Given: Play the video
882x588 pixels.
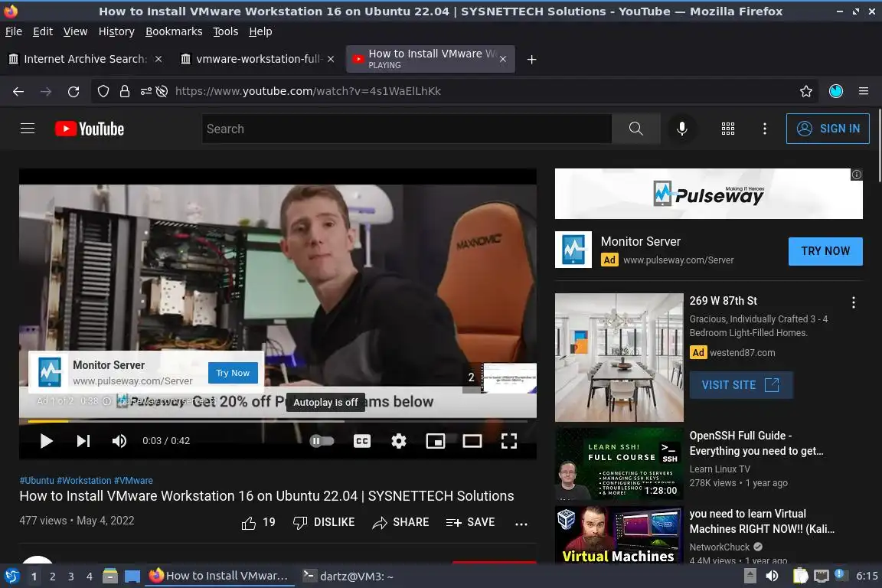Looking at the screenshot, I should pyautogui.click(x=46, y=440).
